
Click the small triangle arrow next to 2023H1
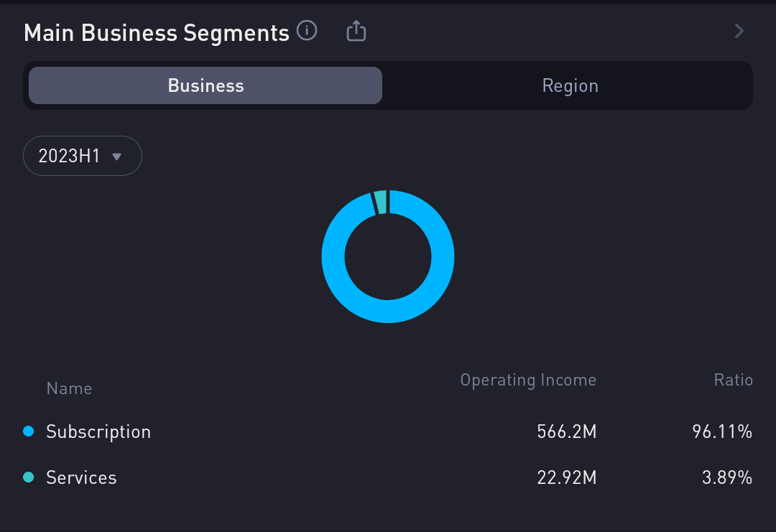(x=117, y=157)
